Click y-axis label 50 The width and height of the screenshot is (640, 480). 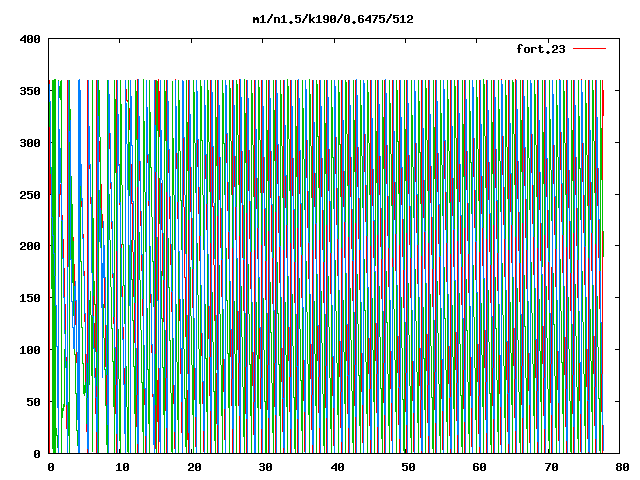[x=34, y=402]
